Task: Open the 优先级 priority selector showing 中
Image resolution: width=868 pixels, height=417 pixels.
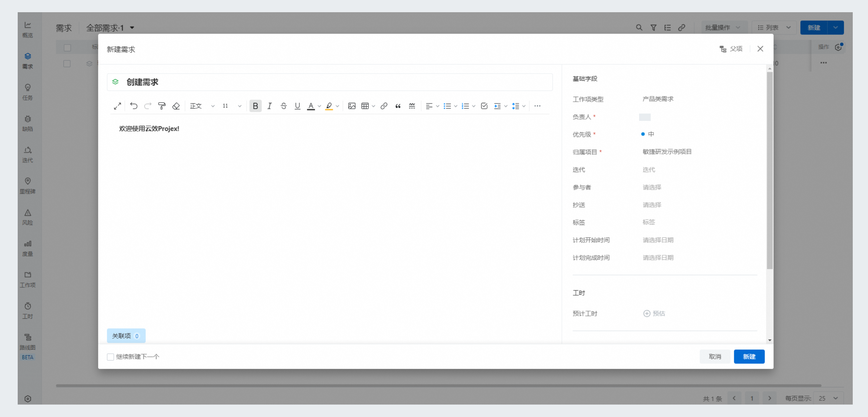Action: (x=647, y=134)
